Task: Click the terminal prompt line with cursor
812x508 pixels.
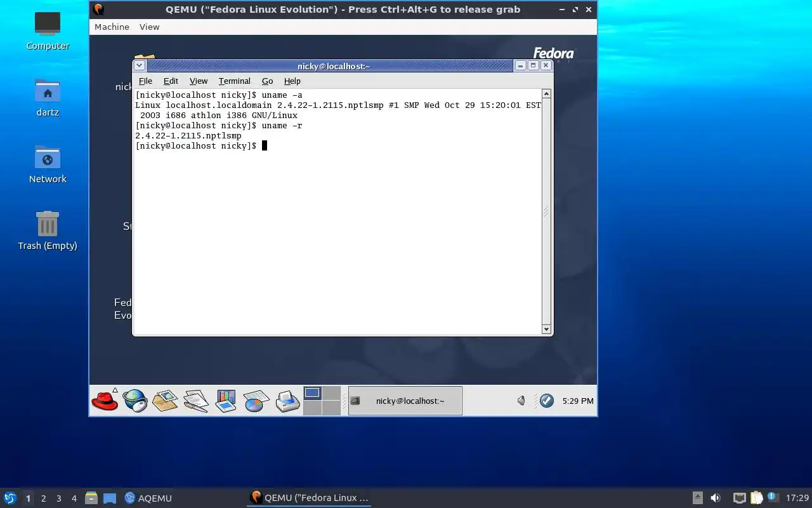Action: (x=202, y=145)
